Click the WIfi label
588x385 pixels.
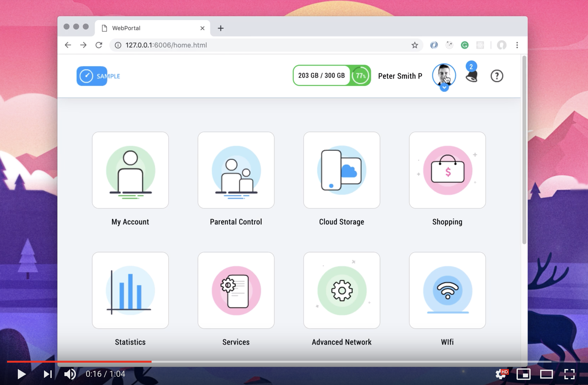click(447, 342)
